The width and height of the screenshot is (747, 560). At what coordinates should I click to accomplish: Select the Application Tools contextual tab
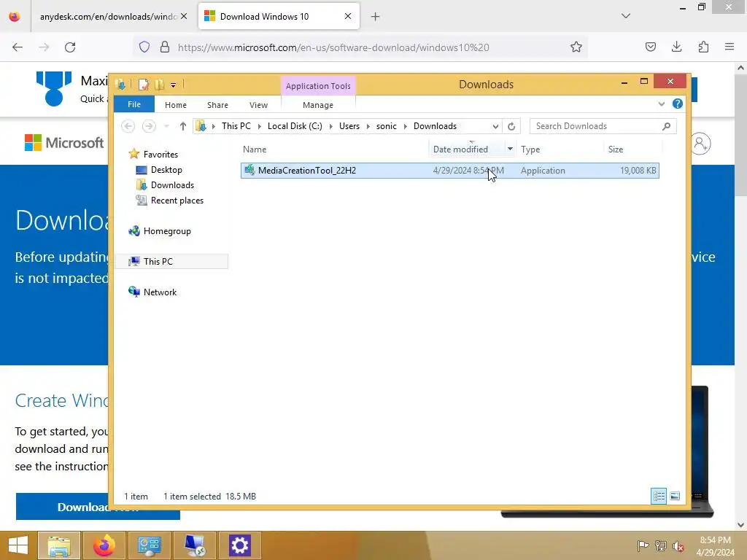click(x=318, y=86)
